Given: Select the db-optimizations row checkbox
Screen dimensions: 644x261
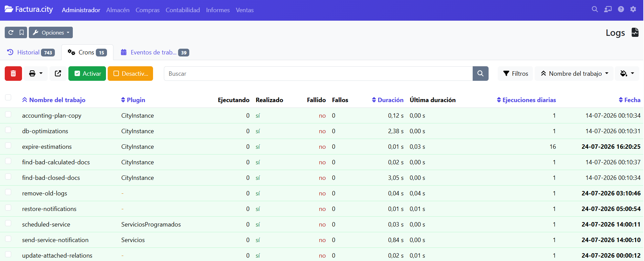Looking at the screenshot, I should (8, 130).
